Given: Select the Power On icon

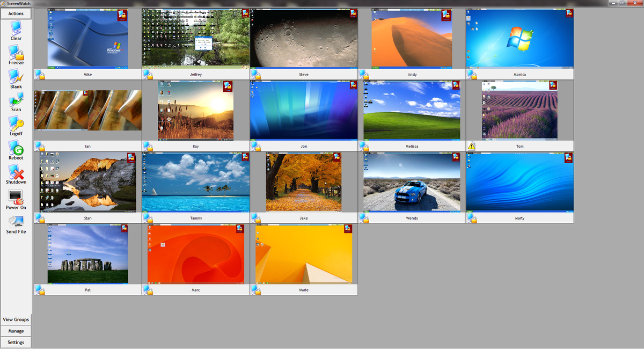Looking at the screenshot, I should [16, 197].
